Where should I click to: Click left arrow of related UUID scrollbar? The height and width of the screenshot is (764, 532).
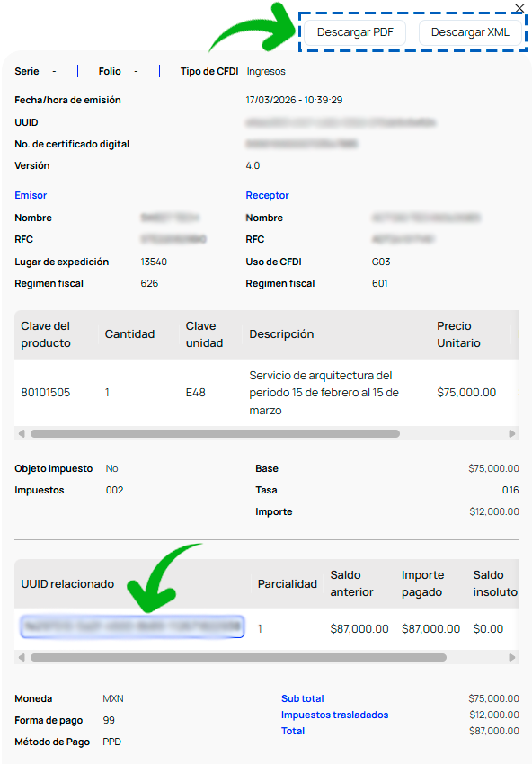coord(22,657)
